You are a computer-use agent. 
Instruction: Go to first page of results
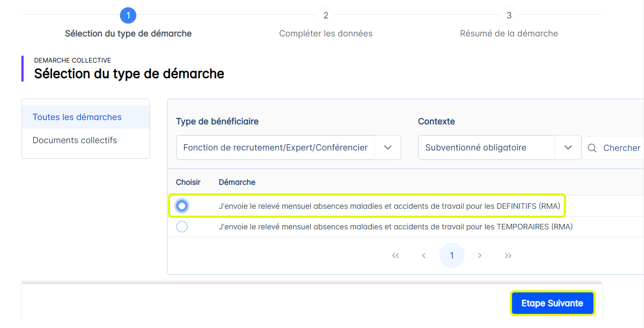pyautogui.click(x=395, y=256)
